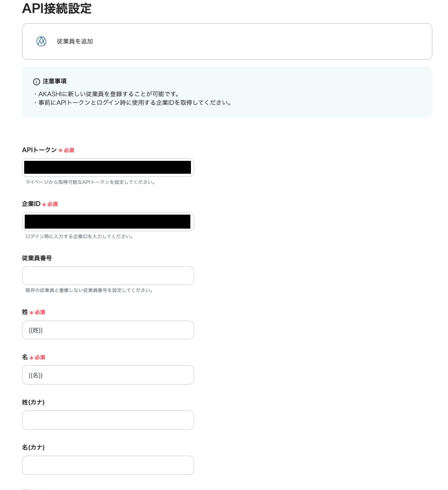Screen dimensions: 448x490
Task: Click the empty 姓(カナ) input field
Action: pyautogui.click(x=108, y=420)
